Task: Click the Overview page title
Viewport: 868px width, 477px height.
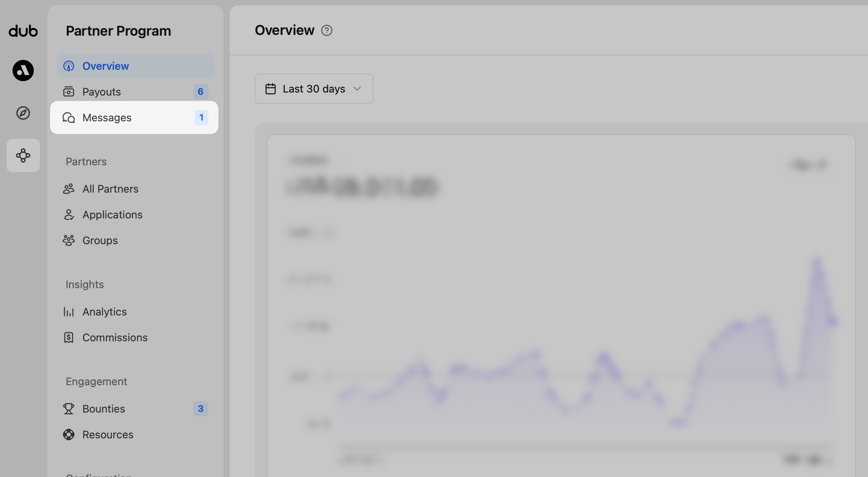Action: (x=285, y=30)
